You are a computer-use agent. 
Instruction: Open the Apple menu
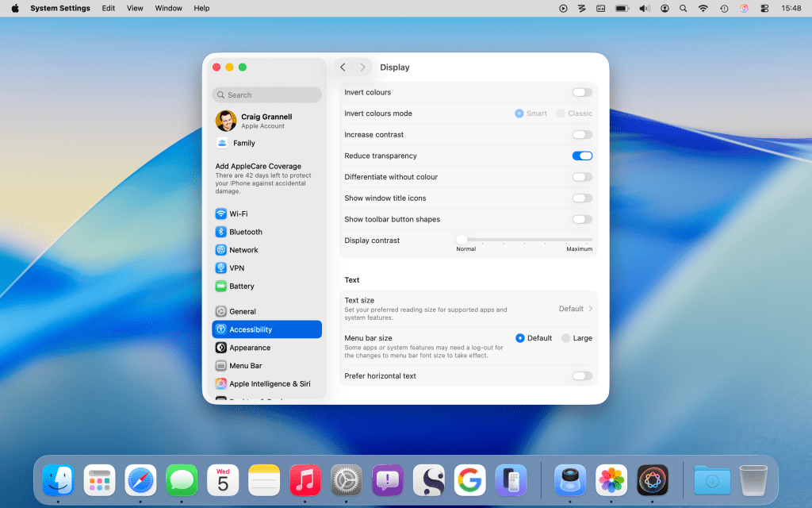(15, 8)
